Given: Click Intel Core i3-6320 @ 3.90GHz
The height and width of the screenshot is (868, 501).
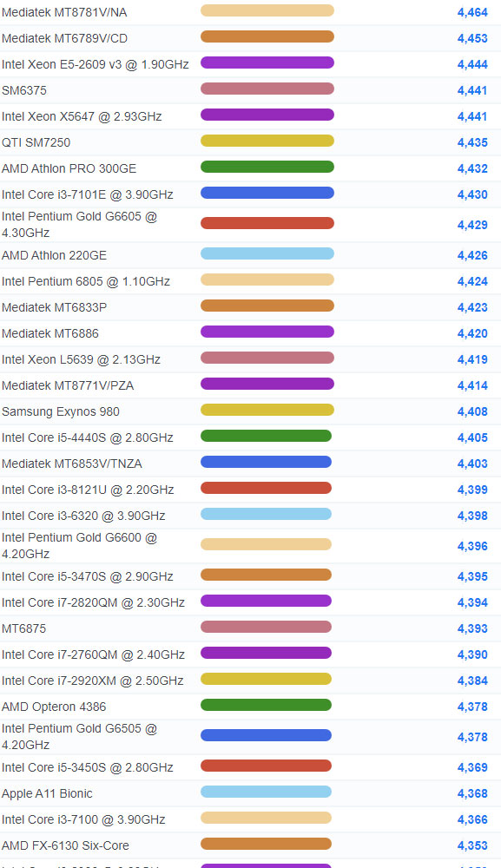Looking at the screenshot, I should pos(83,516).
